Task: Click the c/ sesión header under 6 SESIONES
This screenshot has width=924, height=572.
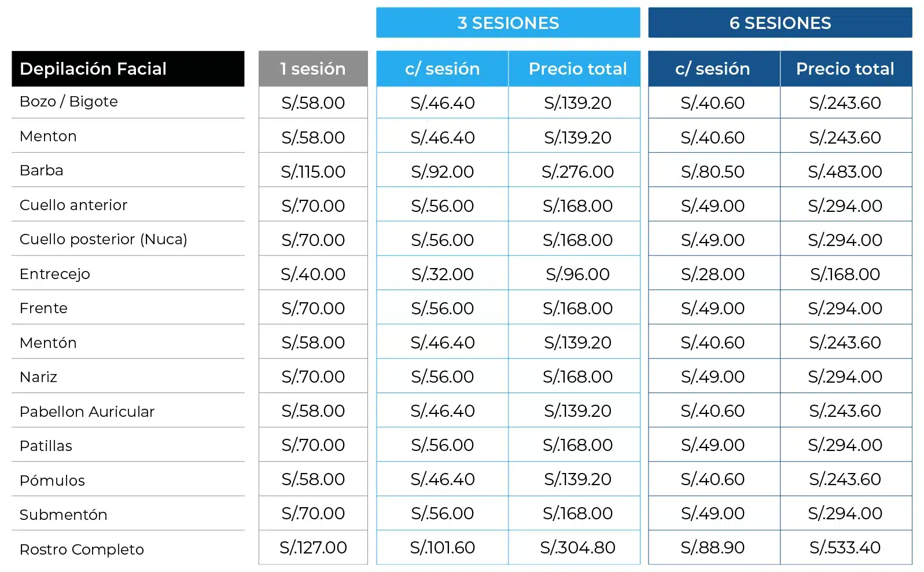Action: [x=714, y=69]
